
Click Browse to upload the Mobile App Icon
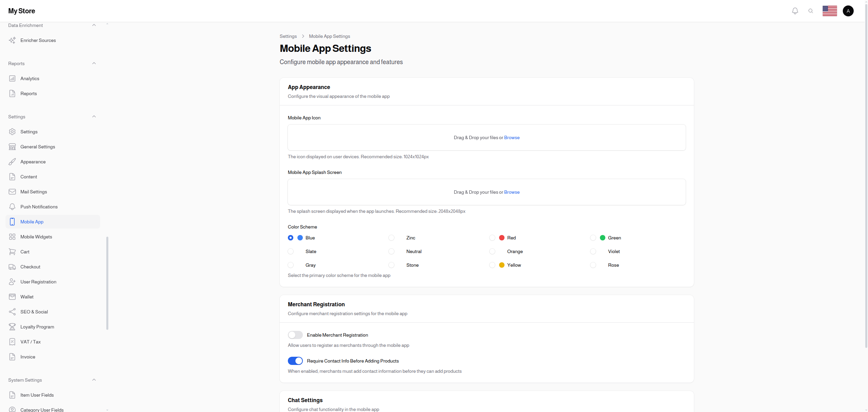[512, 137]
